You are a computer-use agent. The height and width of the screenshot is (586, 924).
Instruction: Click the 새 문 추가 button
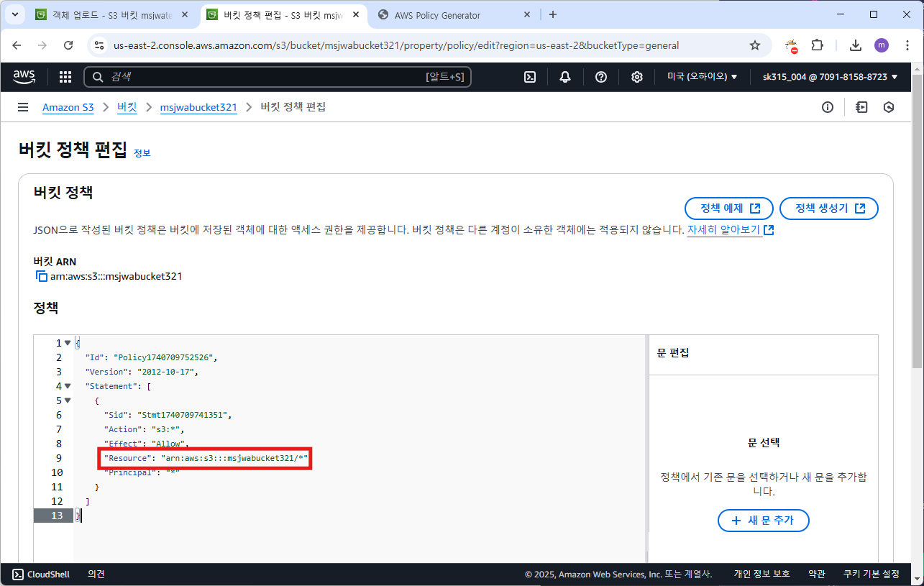(764, 521)
